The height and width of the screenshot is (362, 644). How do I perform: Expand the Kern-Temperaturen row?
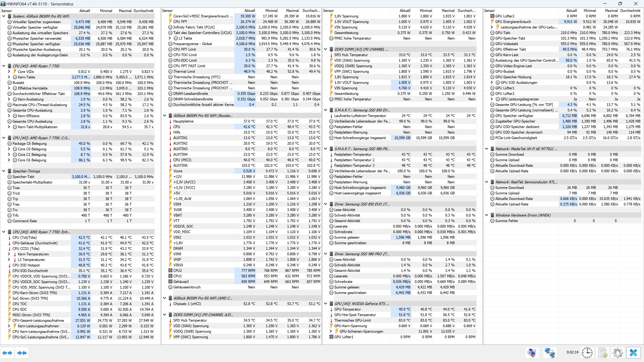click(9, 254)
